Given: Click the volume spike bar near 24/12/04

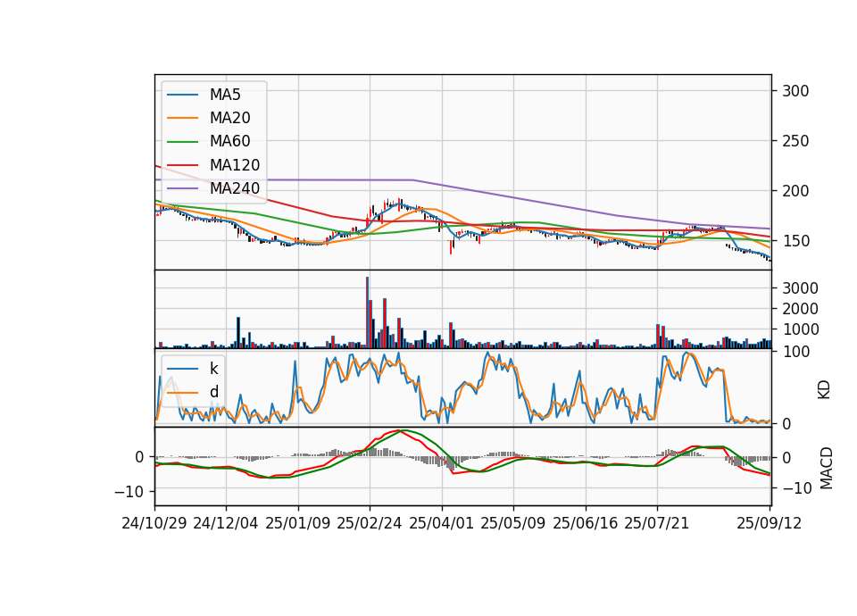Looking at the screenshot, I should click(238, 333).
